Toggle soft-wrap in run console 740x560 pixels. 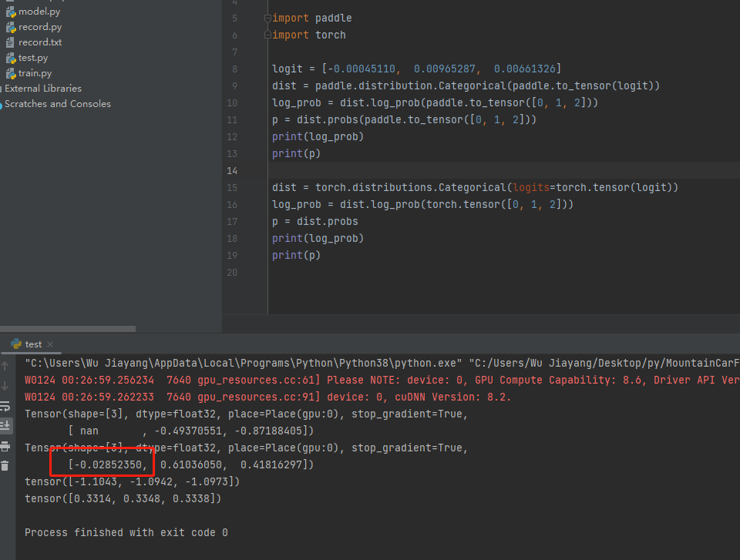(5, 406)
